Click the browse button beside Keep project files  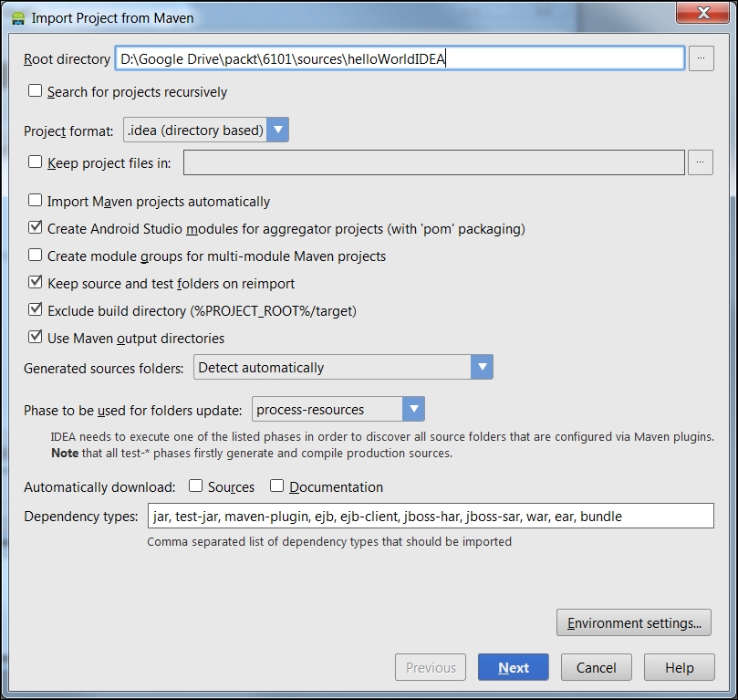point(701,162)
